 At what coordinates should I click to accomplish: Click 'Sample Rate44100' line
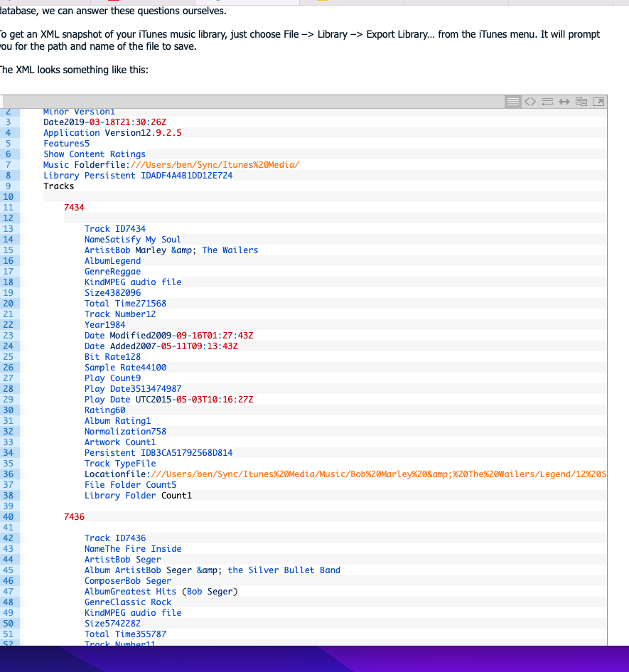click(125, 368)
